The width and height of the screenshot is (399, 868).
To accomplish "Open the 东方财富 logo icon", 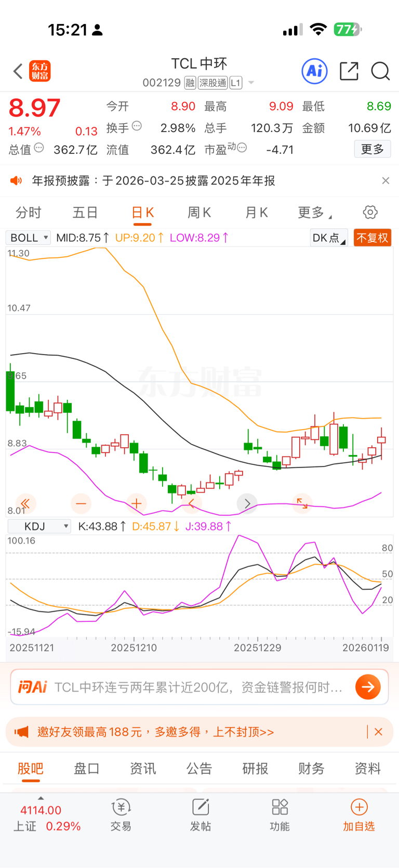I will 40,71.
